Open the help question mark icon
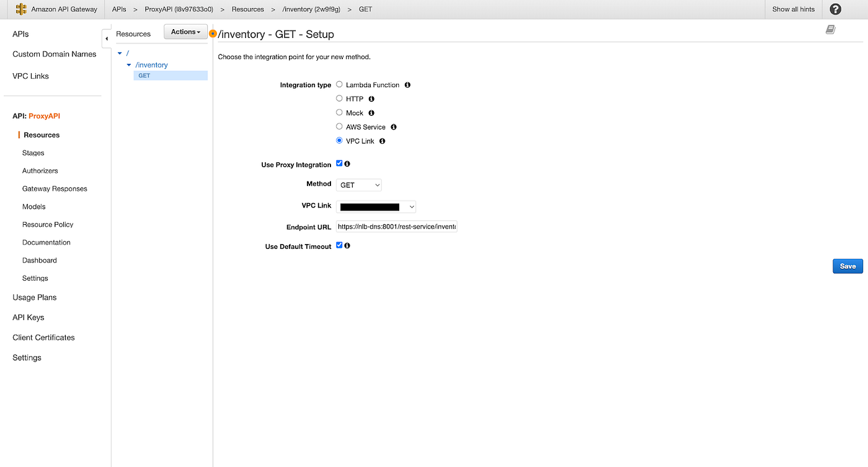Image resolution: width=868 pixels, height=467 pixels. pos(835,9)
